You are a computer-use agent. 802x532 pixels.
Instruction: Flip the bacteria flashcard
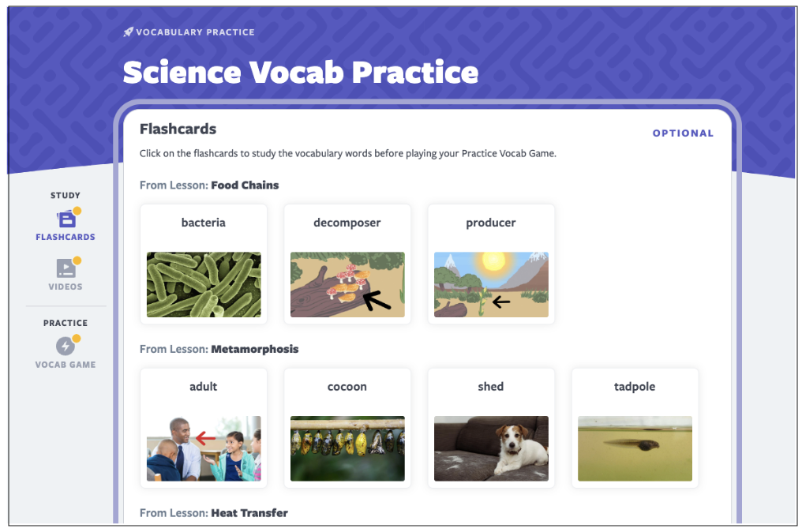(x=204, y=264)
